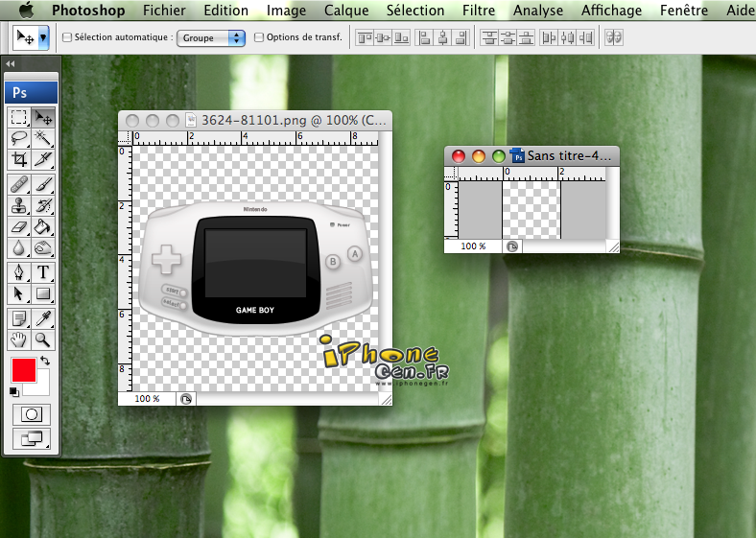Open the Fenêtre menu

tap(684, 11)
